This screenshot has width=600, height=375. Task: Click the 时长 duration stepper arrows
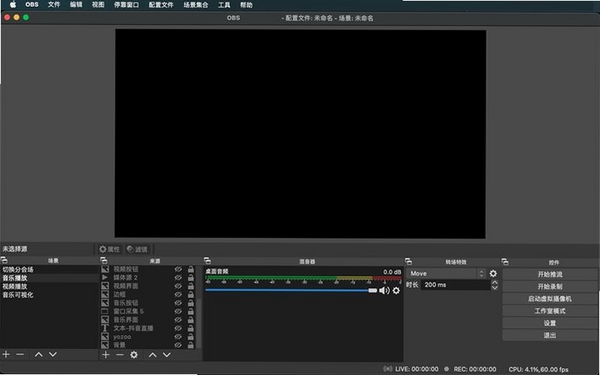coord(494,285)
